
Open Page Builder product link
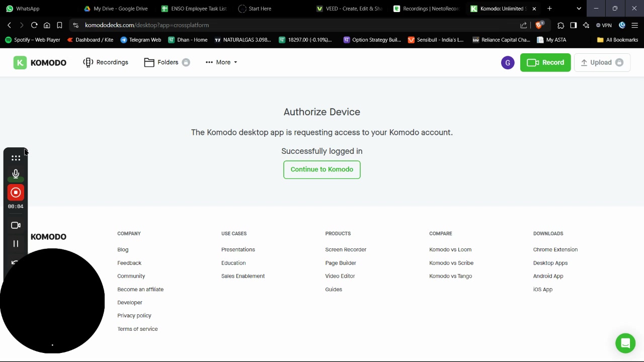point(341,263)
